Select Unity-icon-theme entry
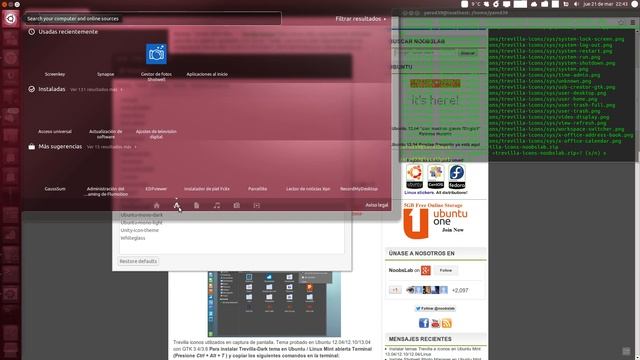The image size is (640, 360). [140, 230]
